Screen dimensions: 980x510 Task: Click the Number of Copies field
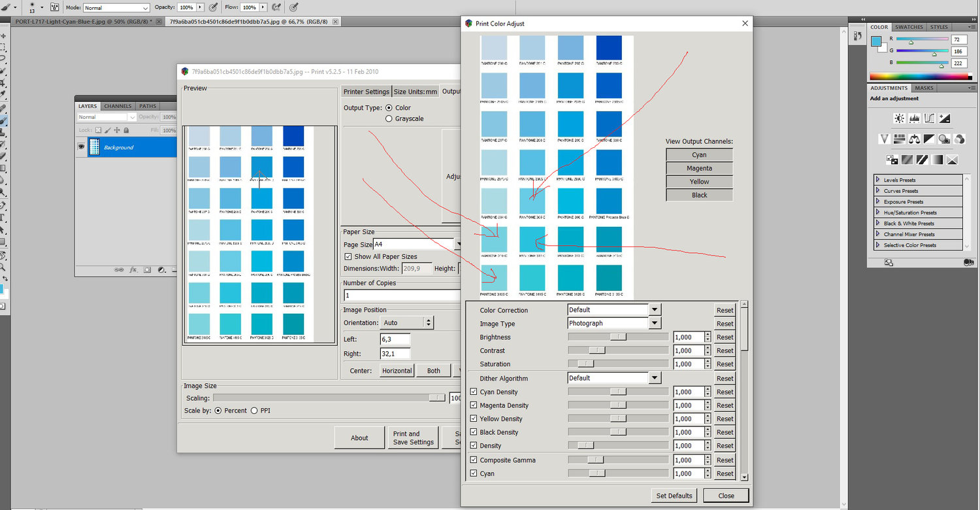tap(402, 296)
